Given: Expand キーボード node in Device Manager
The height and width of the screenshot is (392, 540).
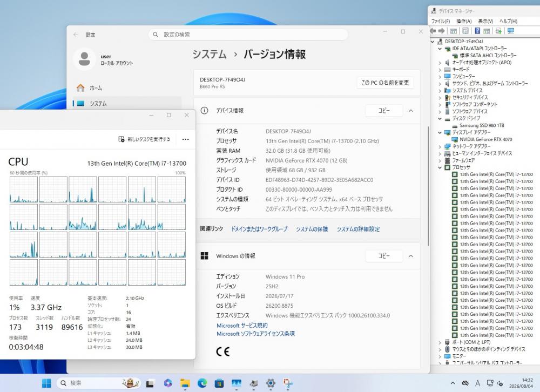Looking at the screenshot, I should pos(440,70).
